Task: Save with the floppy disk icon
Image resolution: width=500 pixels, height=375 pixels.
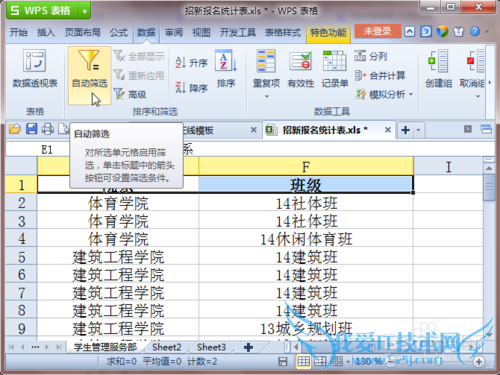Action: point(31,129)
